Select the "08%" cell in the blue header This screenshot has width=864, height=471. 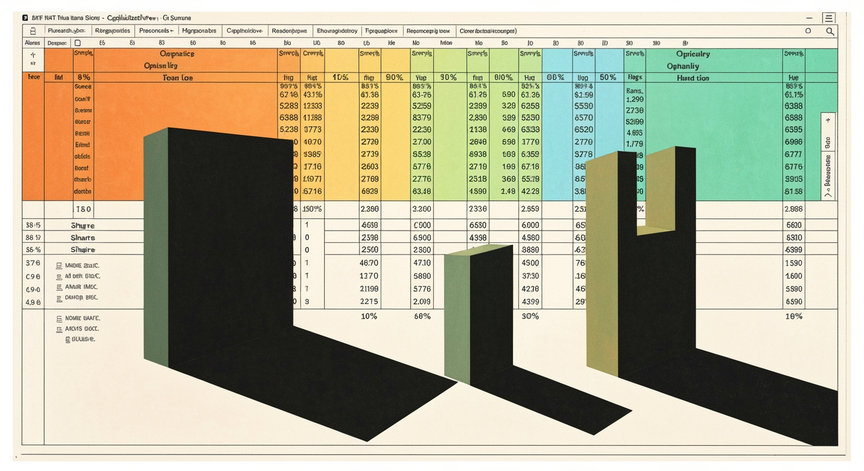[555, 78]
